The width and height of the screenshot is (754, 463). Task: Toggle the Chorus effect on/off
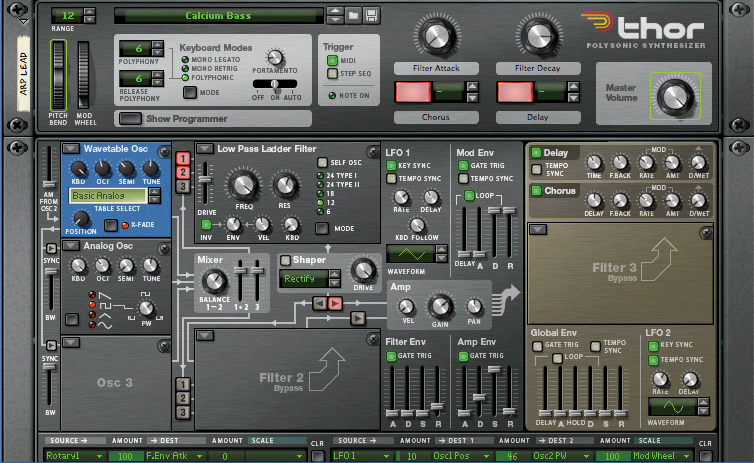(536, 191)
